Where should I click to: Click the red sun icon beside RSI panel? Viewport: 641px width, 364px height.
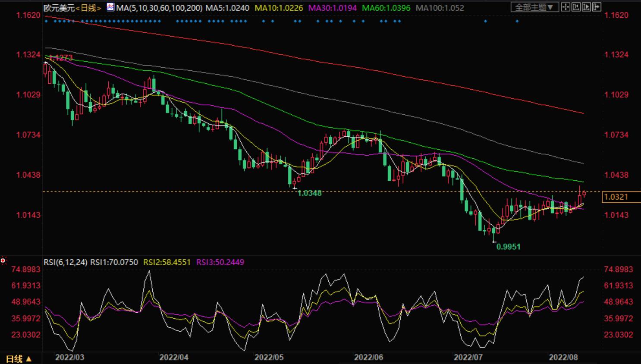click(3, 260)
